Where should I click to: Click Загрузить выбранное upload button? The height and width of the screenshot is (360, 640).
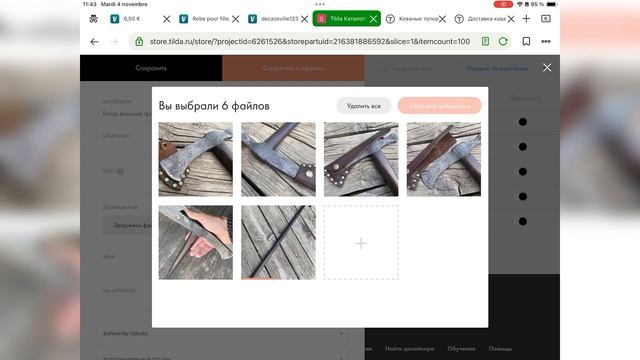point(440,106)
